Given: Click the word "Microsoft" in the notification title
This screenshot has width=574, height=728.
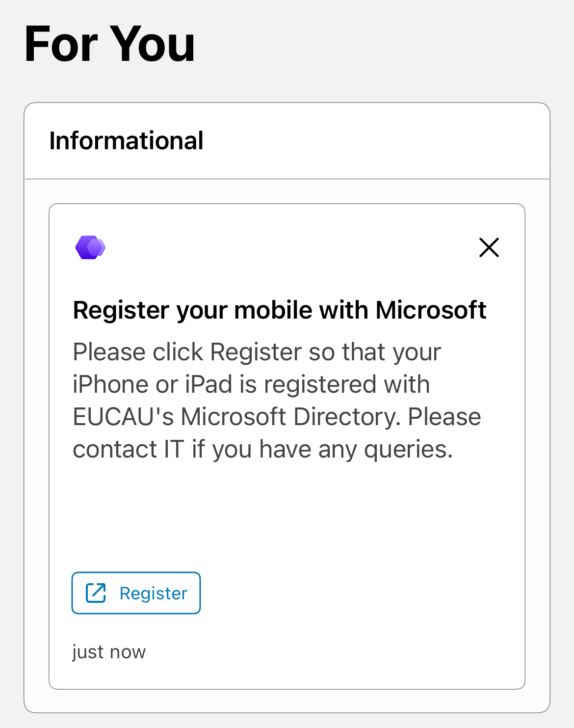Looking at the screenshot, I should (x=431, y=310).
